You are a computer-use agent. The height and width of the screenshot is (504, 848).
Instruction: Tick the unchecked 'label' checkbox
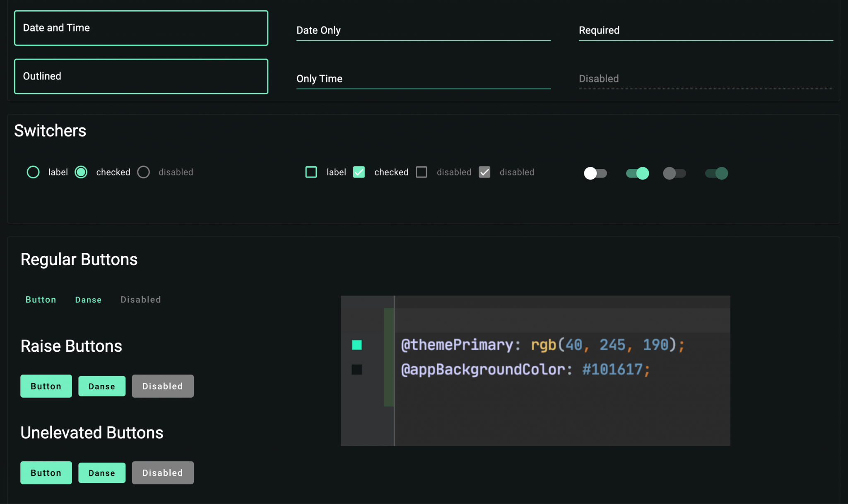311,172
